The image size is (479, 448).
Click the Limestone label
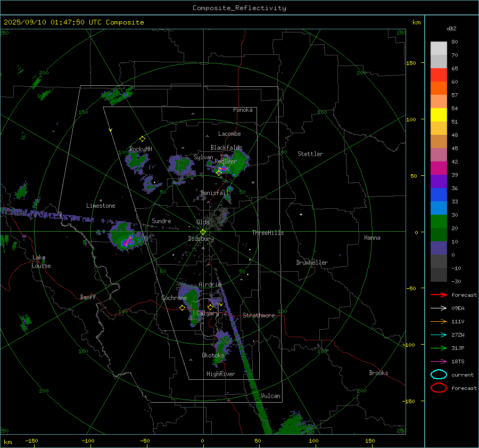[x=101, y=206]
